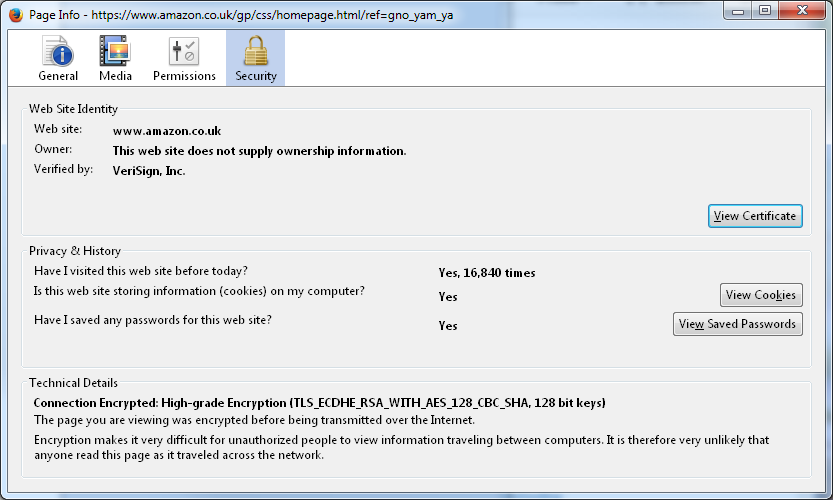This screenshot has height=500, width=833.
Task: Click the 'Web site:' label
Action: point(58,129)
